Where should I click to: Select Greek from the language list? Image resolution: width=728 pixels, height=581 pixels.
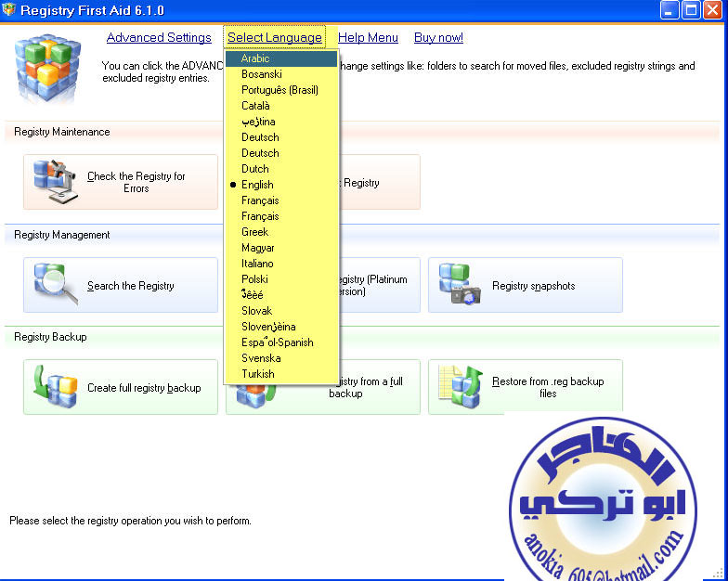pyautogui.click(x=254, y=232)
